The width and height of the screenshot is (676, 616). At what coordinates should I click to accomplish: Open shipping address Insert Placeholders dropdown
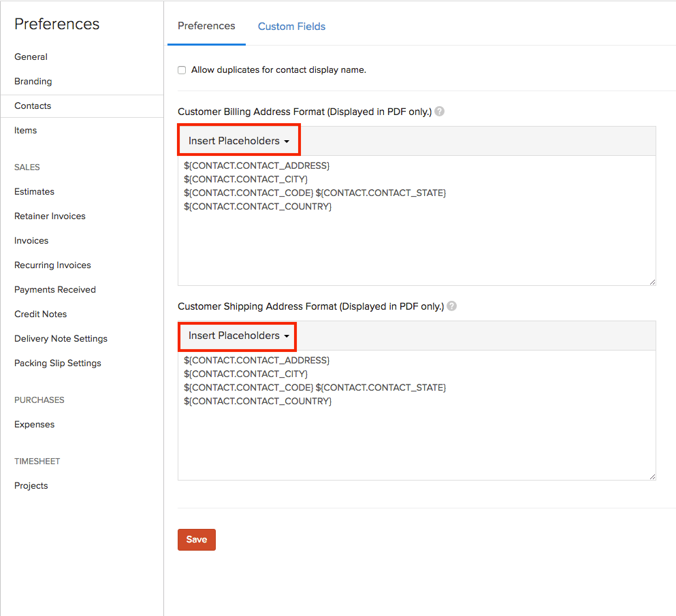pos(238,336)
